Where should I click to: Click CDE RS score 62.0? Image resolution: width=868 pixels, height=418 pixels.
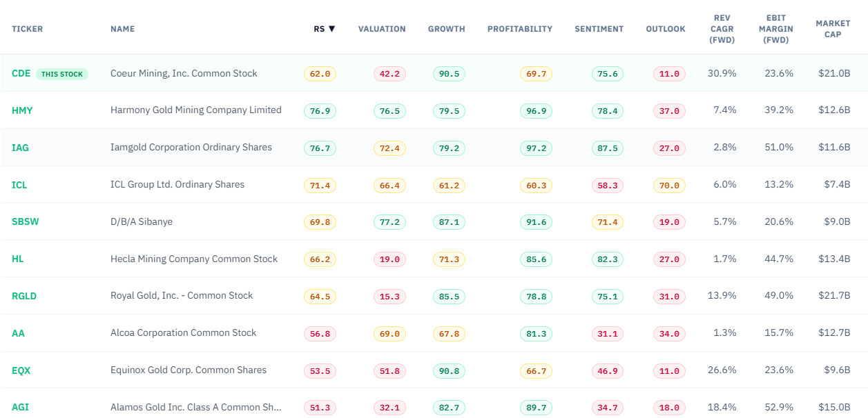[320, 74]
